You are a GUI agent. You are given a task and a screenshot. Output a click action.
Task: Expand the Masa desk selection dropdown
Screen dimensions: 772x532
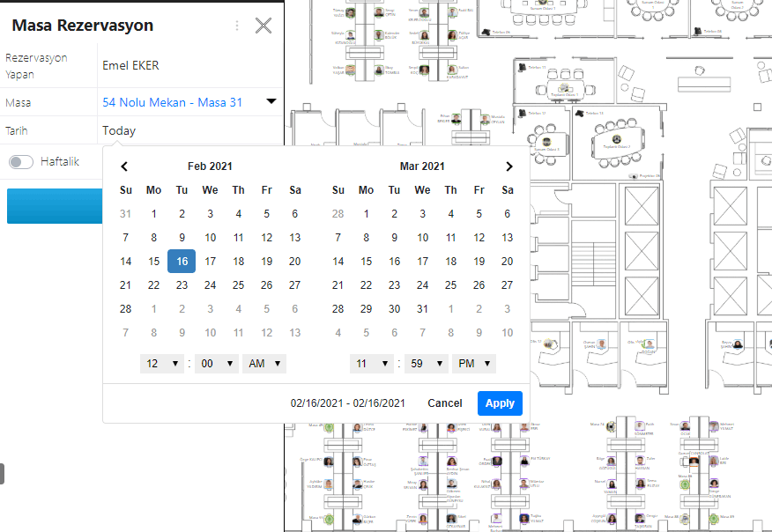(x=271, y=102)
